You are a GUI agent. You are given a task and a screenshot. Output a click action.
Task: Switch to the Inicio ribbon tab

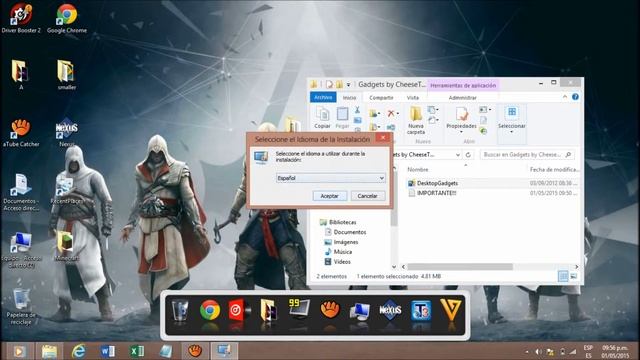349,98
